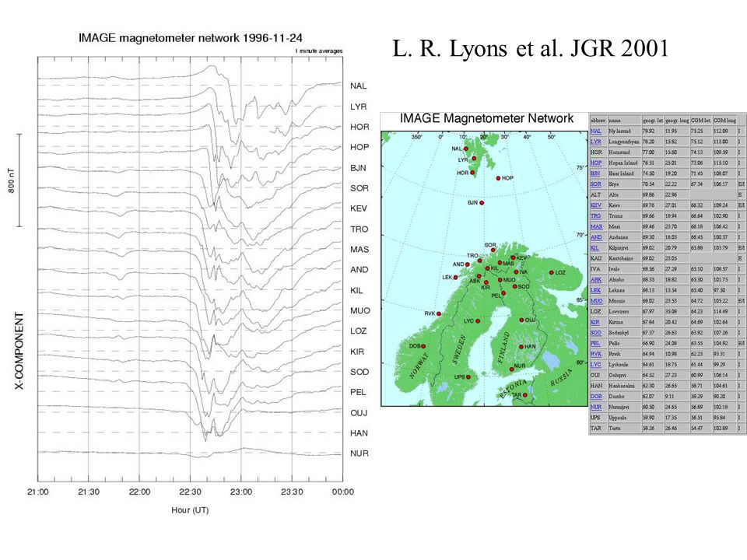The height and width of the screenshot is (560, 747).
Task: Open the DOB link in station table
Action: coord(596,396)
